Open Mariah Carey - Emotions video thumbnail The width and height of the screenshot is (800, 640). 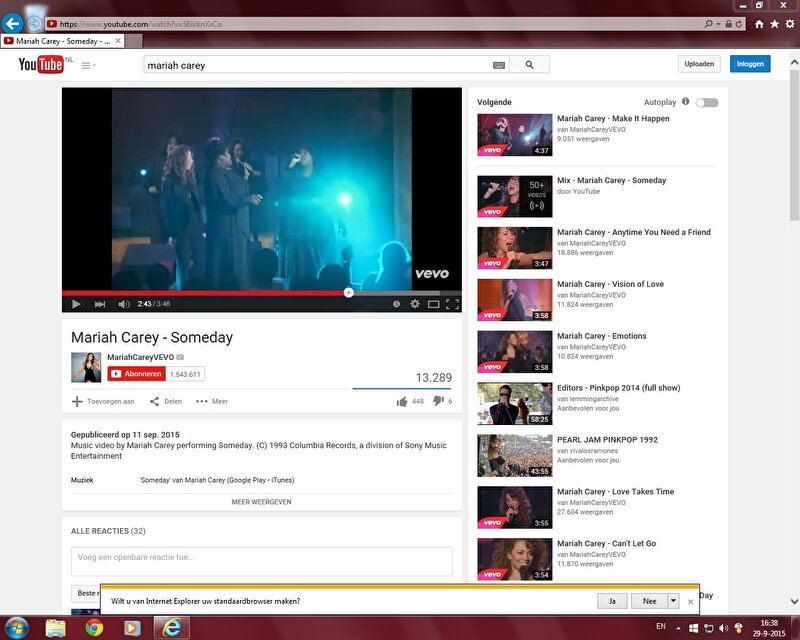[x=514, y=351]
